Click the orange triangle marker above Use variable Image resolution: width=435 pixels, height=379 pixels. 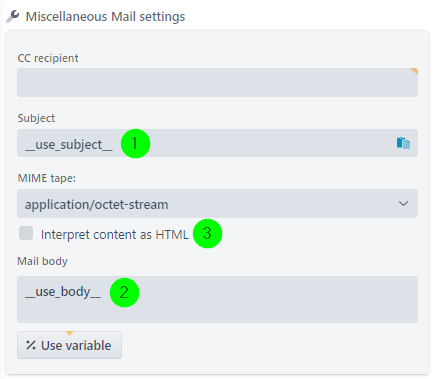pyautogui.click(x=69, y=333)
